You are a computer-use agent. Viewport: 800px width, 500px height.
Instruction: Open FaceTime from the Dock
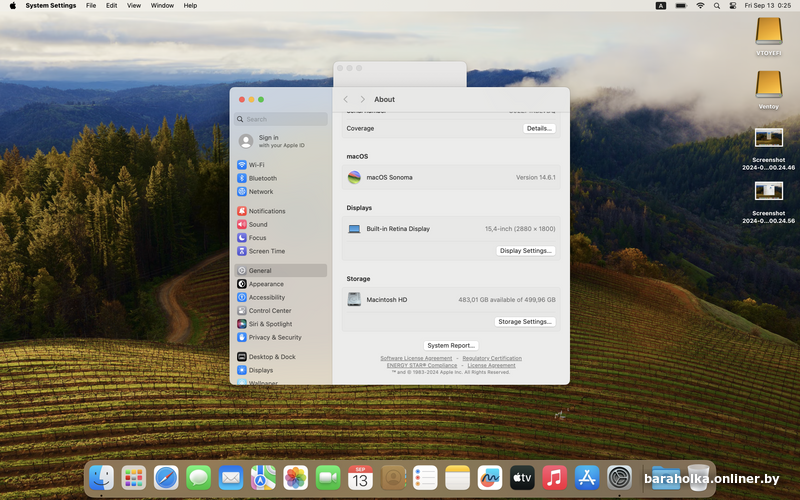click(328, 478)
